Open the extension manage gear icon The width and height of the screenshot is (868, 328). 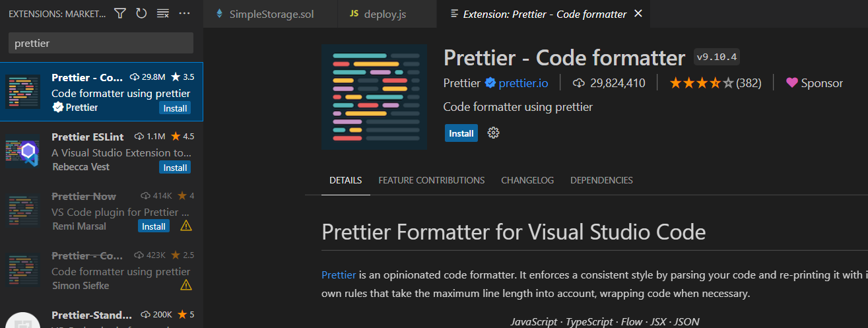click(493, 133)
